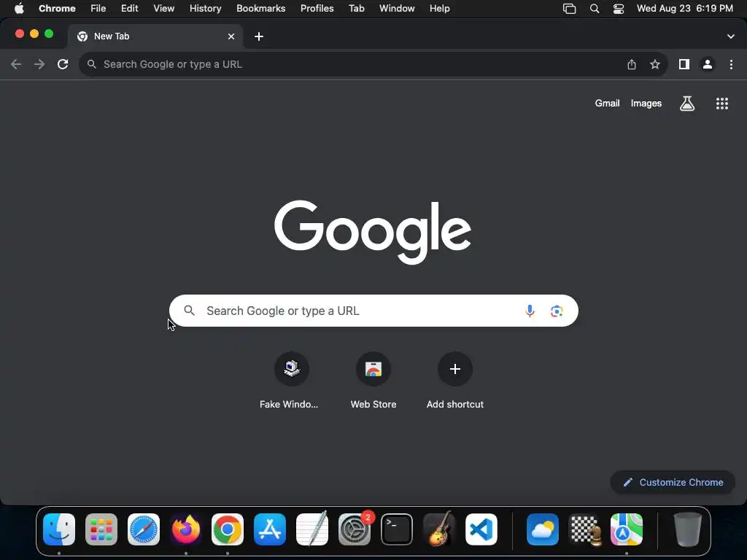Open the App Store from the Dock
This screenshot has width=747, height=560.
pyautogui.click(x=270, y=529)
